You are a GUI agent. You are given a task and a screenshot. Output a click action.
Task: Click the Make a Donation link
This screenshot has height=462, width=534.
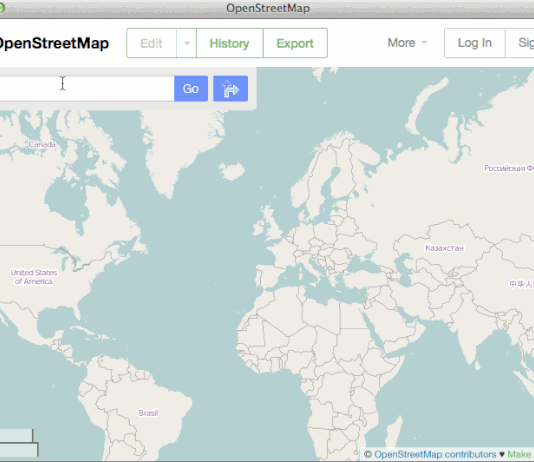[x=520, y=454]
